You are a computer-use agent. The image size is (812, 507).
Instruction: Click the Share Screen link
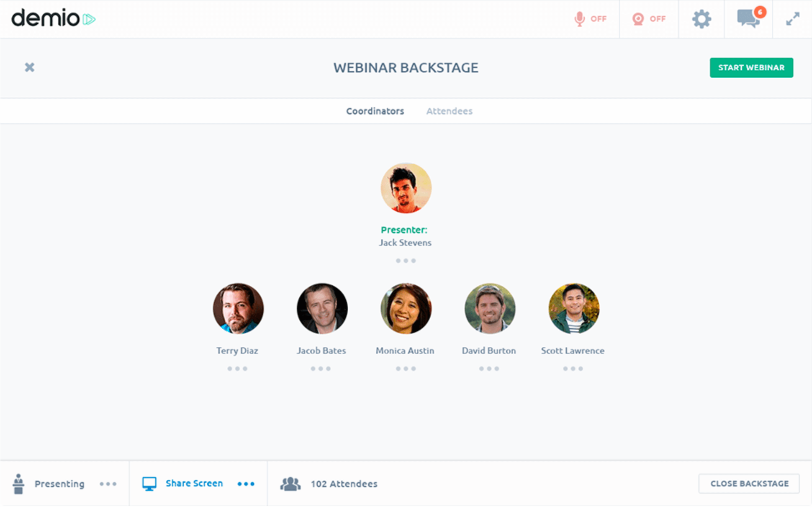pyautogui.click(x=194, y=484)
